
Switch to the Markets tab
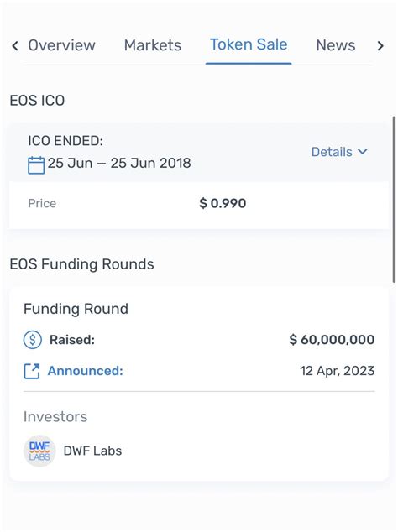point(153,45)
